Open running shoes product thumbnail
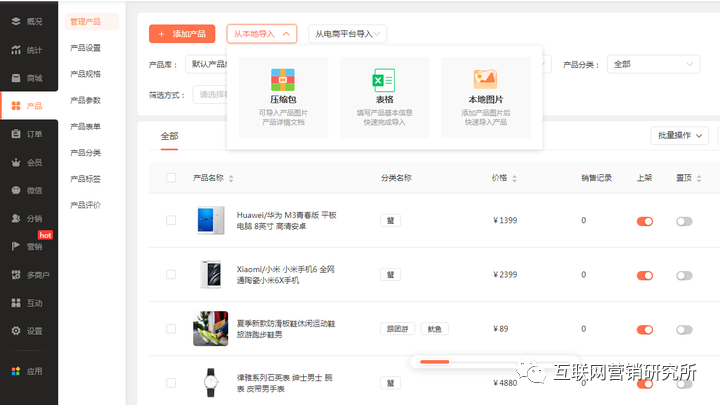The height and width of the screenshot is (405, 720). (x=211, y=328)
